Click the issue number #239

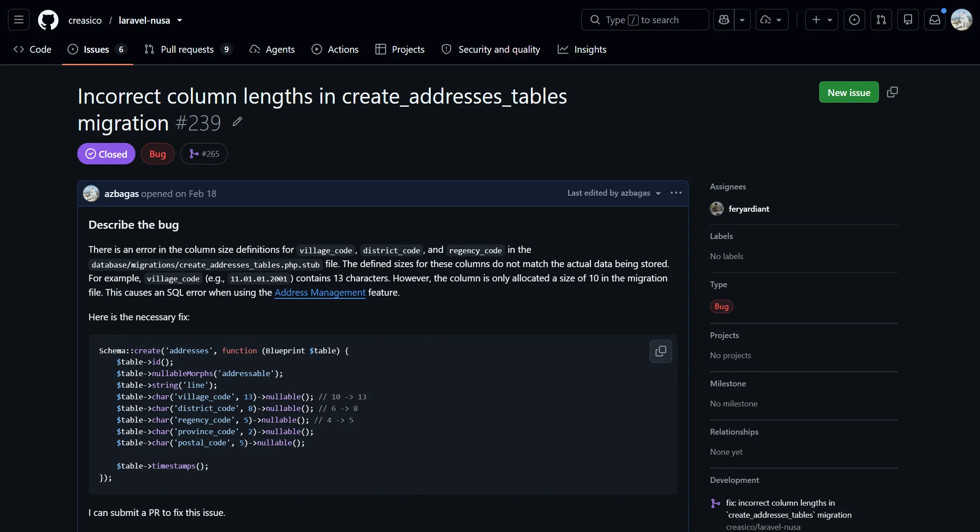click(x=198, y=123)
